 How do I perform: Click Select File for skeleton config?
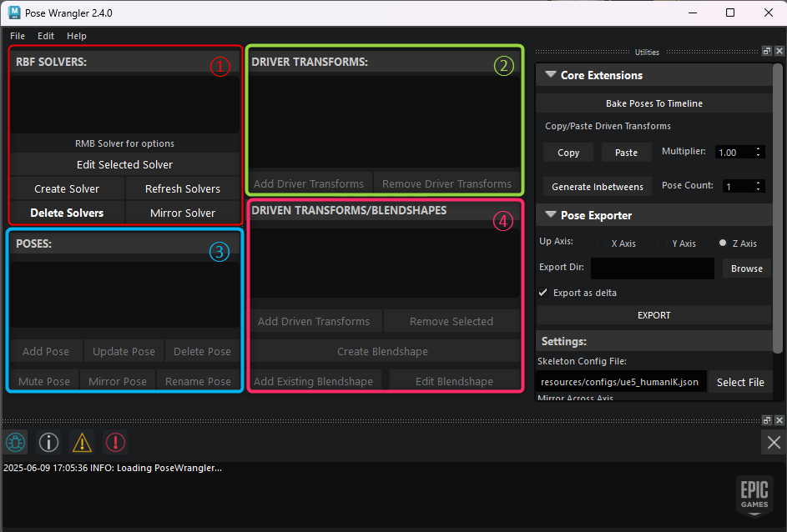[x=740, y=382]
